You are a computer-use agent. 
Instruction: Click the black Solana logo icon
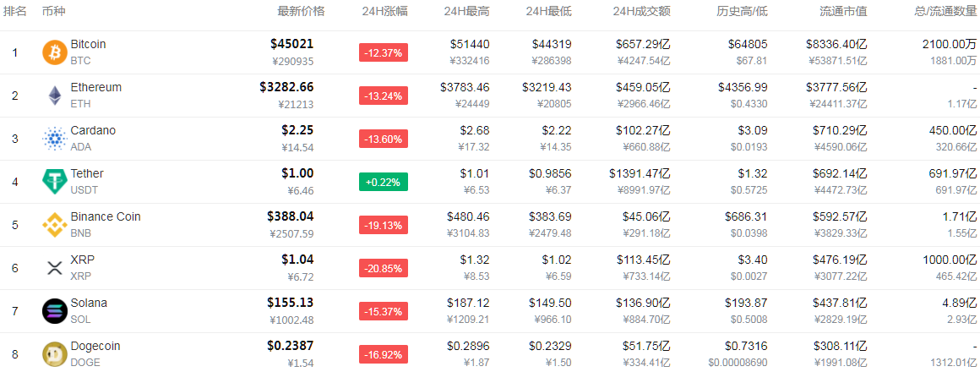point(54,311)
